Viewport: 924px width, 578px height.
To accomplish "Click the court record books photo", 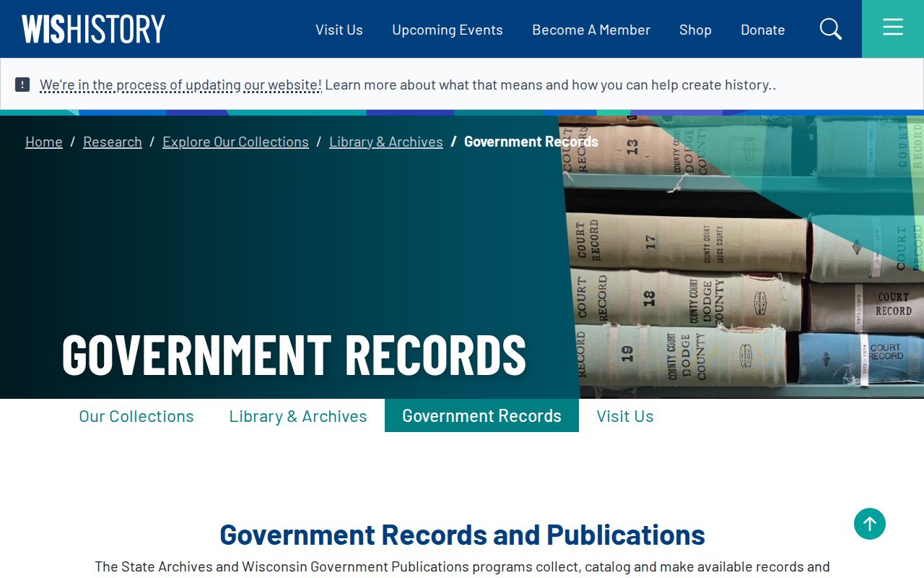I will tap(742, 256).
